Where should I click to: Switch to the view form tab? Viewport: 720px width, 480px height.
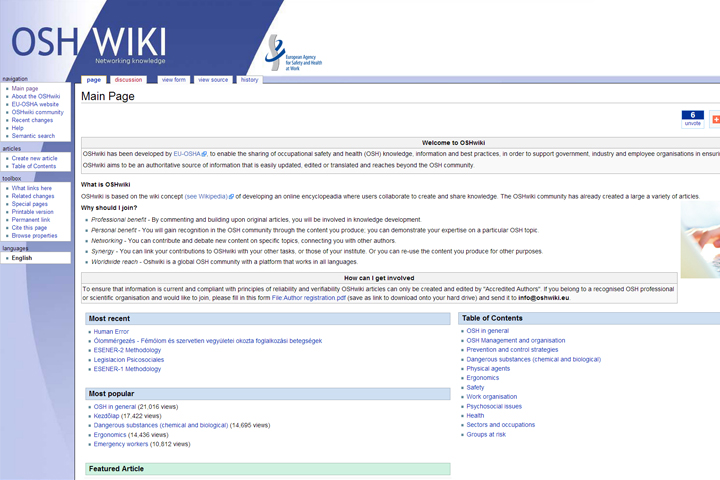click(174, 80)
